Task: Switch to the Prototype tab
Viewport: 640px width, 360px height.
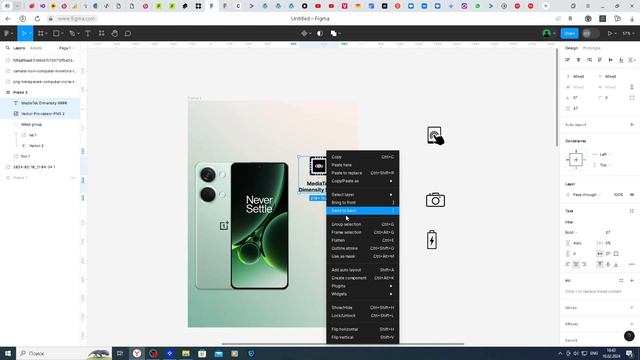Action: click(591, 48)
